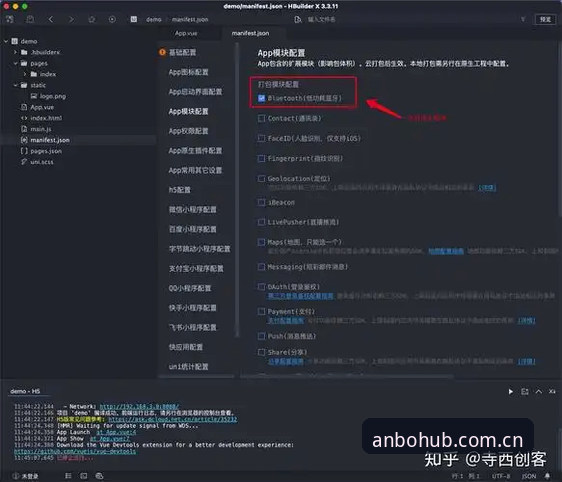Click the preview button at top right

pyautogui.click(x=545, y=19)
